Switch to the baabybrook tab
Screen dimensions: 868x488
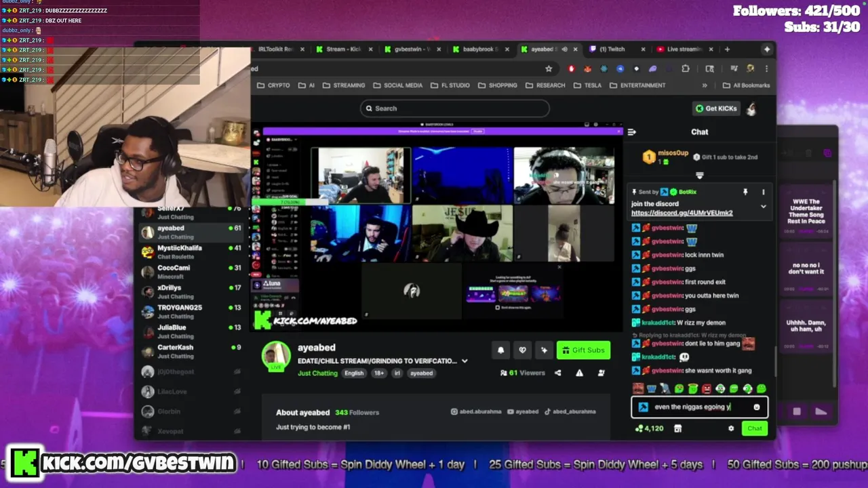pos(479,49)
